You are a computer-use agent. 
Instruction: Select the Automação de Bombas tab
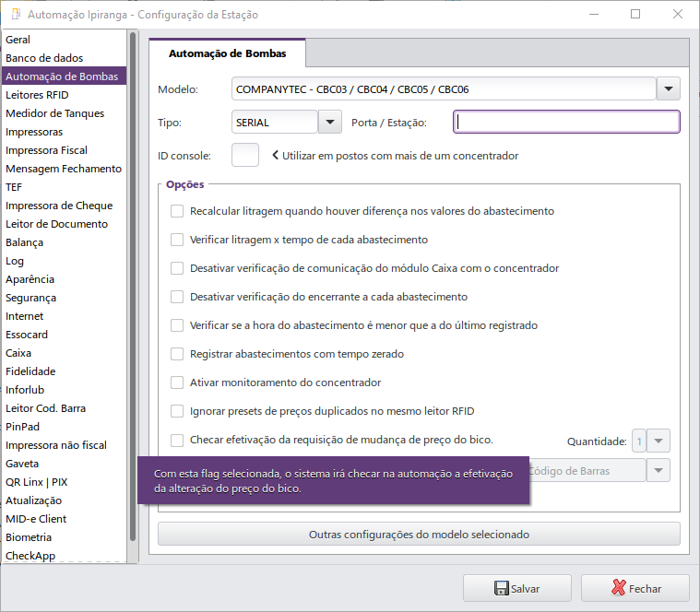point(227,53)
